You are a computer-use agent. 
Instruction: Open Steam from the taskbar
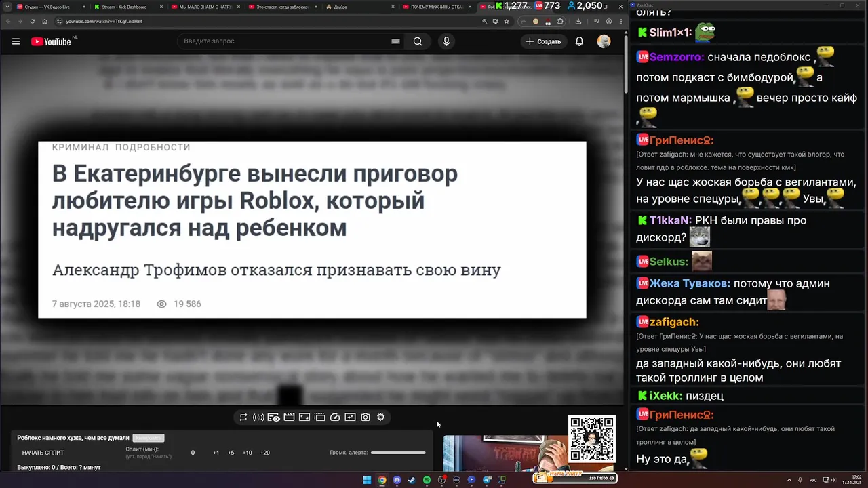[412, 480]
